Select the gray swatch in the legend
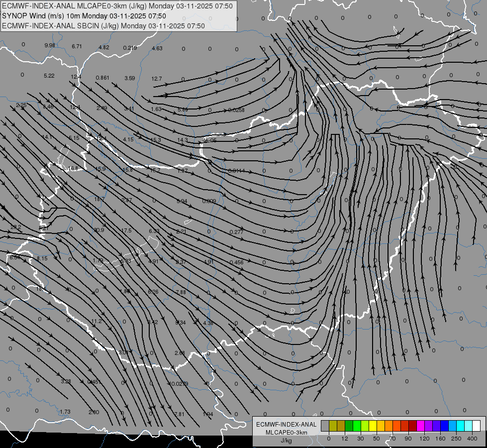Image resolution: width=487 pixels, height=448 pixels. [325, 426]
